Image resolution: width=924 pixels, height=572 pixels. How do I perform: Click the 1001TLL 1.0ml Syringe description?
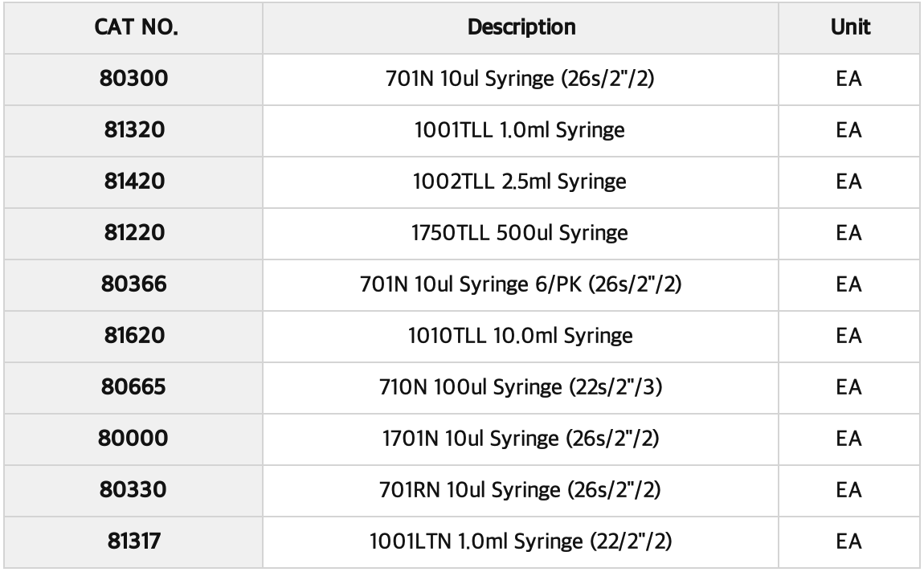[x=522, y=132]
